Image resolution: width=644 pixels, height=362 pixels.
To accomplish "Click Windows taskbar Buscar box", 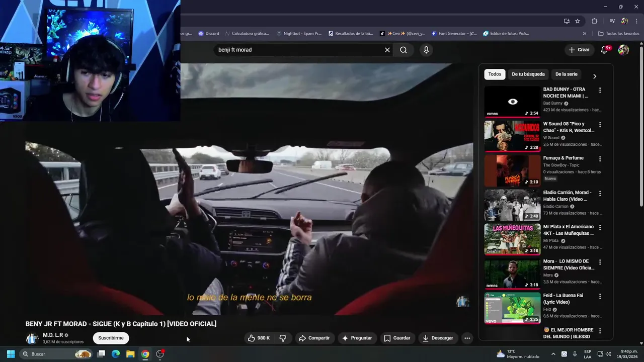I will 56,354.
